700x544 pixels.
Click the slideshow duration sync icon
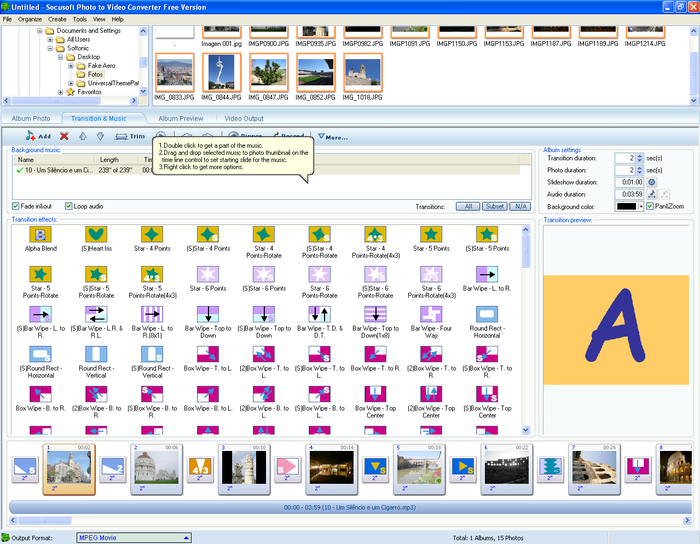652,182
